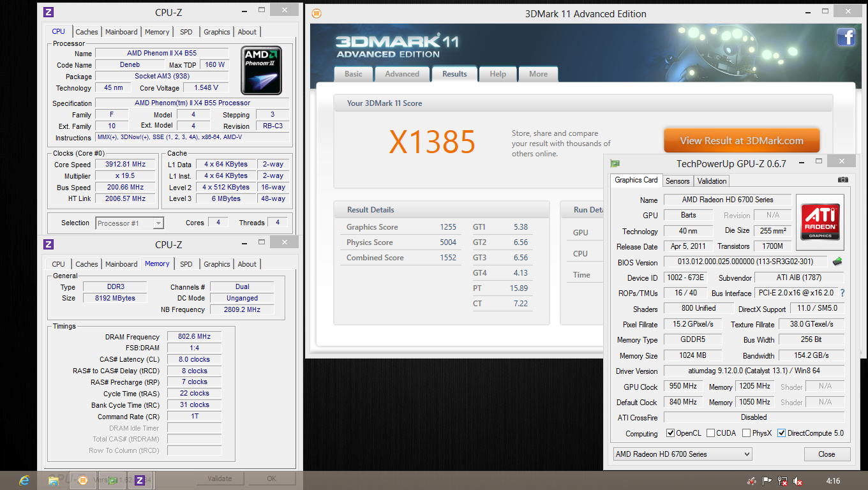The height and width of the screenshot is (490, 868).
Task: Open the SPD tab in the CPU-Z processor window
Action: (186, 32)
